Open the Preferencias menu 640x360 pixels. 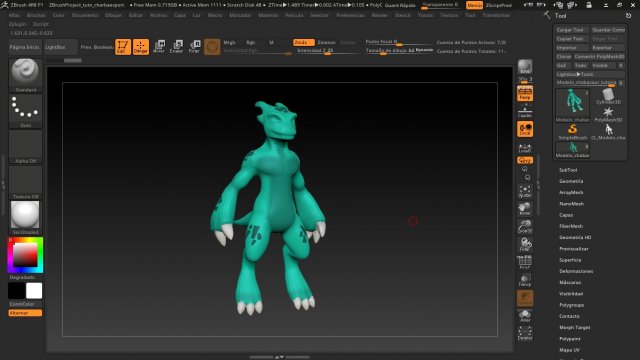tap(350, 15)
